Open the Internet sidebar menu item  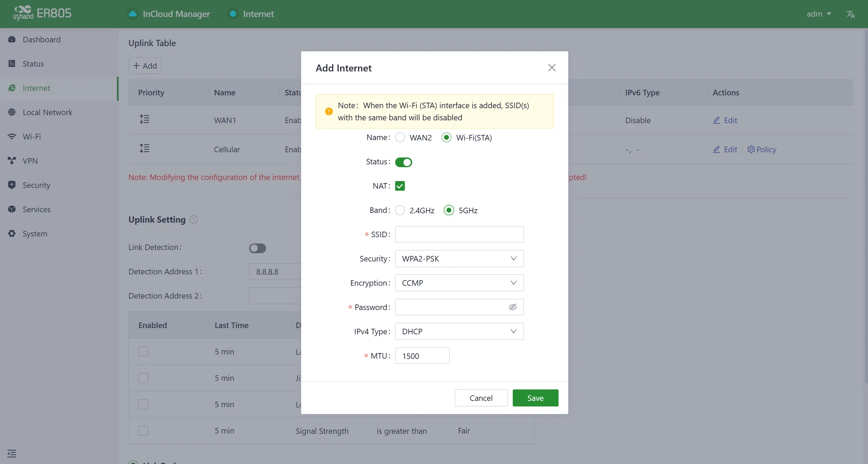tap(59, 88)
